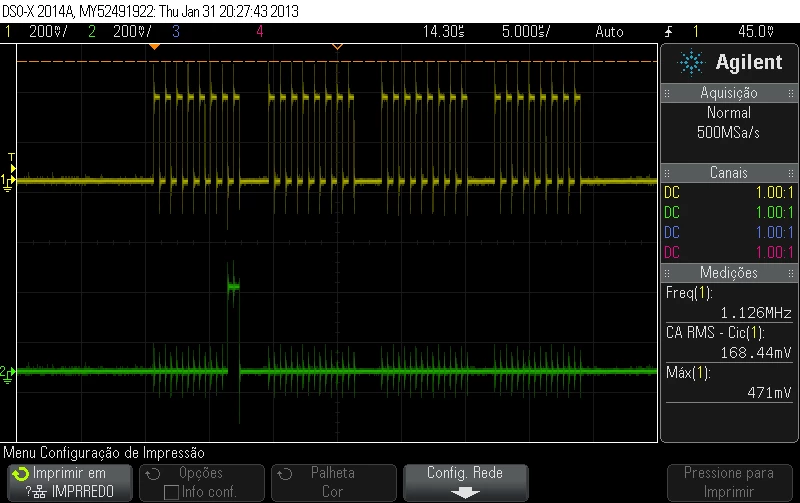Open the Canais panel header
The height and width of the screenshot is (503, 800).
pos(729,173)
